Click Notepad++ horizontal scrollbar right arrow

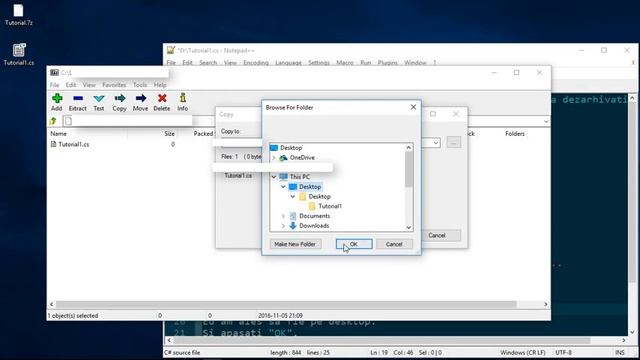624,340
